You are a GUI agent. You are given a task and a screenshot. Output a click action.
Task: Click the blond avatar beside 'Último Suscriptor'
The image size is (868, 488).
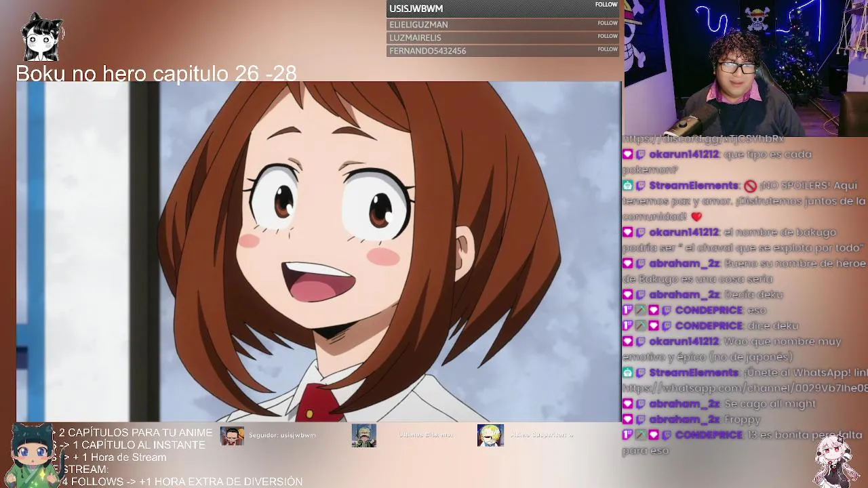pyautogui.click(x=490, y=435)
